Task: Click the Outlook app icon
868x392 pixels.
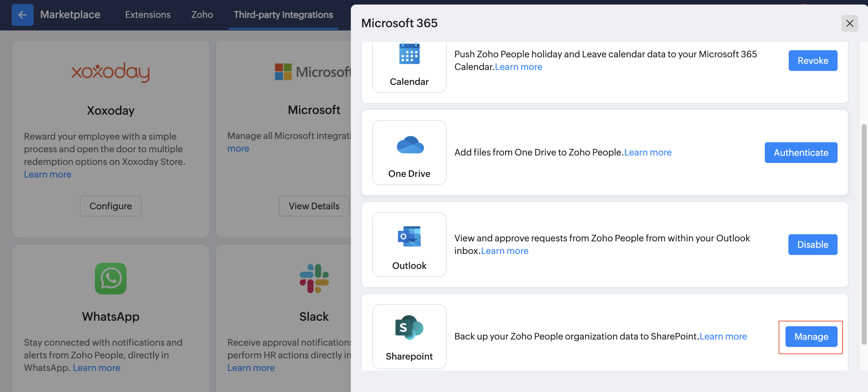Action: [409, 236]
